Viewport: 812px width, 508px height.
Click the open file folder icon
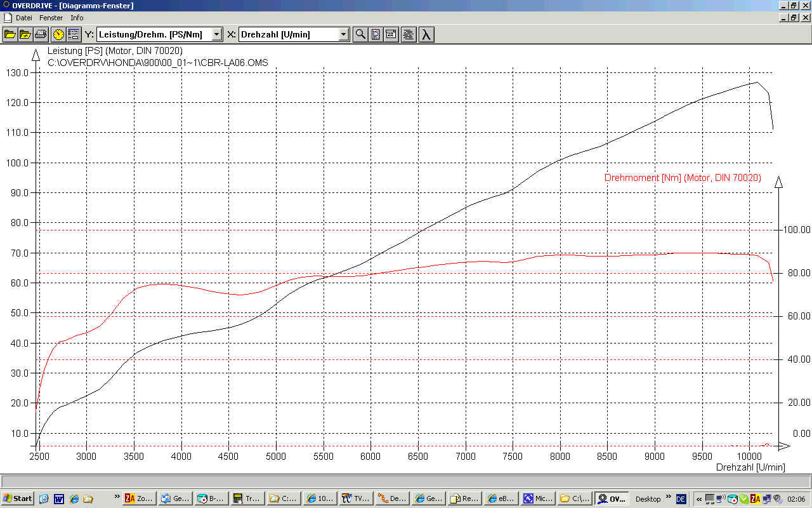(x=10, y=34)
